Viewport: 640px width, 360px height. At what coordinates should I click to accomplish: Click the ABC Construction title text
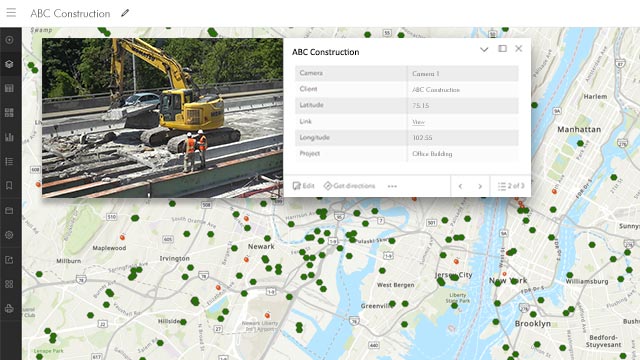(70, 13)
